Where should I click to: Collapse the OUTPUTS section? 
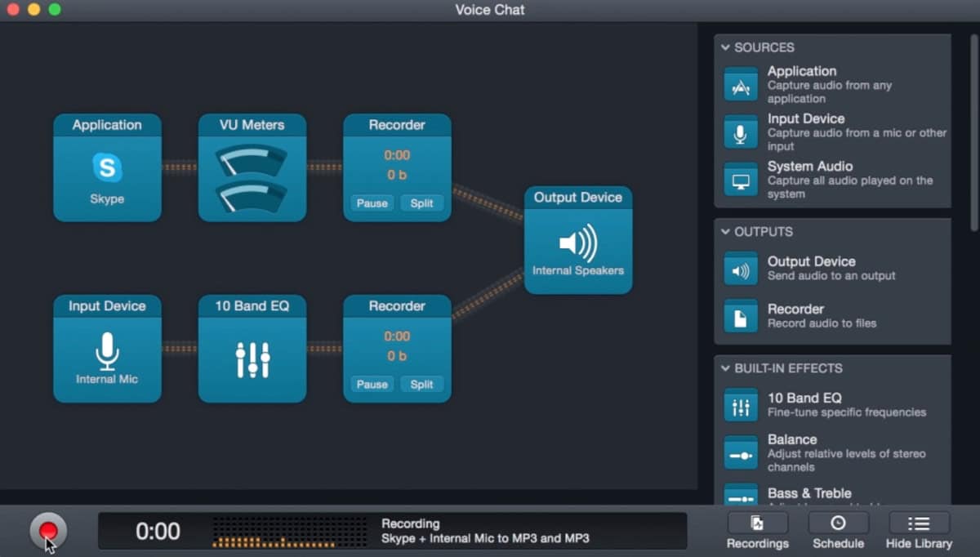pos(725,232)
